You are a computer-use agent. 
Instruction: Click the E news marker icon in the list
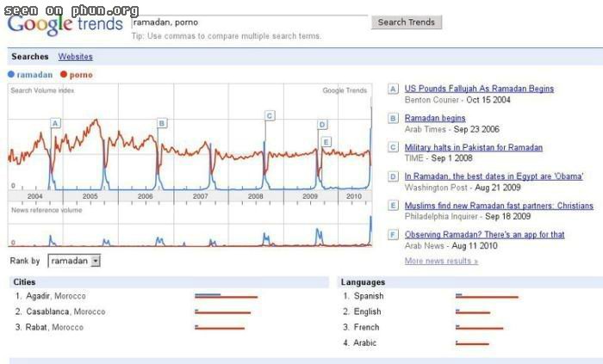coord(393,206)
